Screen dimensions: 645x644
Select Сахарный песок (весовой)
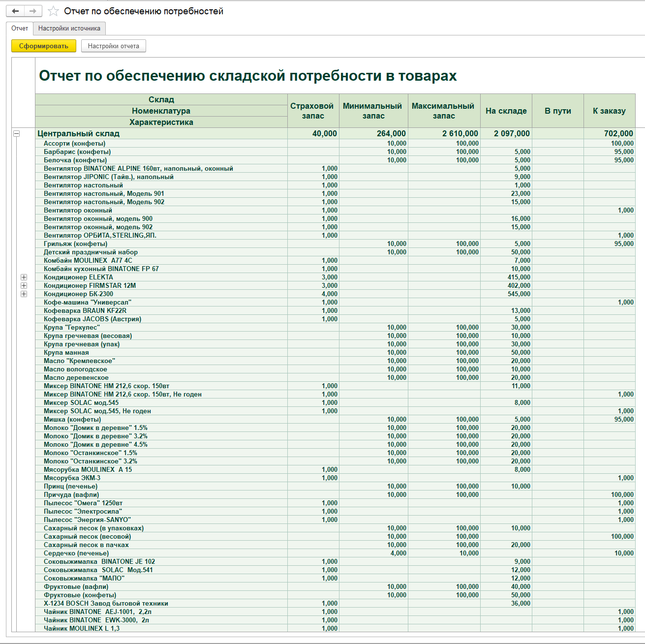click(87, 537)
